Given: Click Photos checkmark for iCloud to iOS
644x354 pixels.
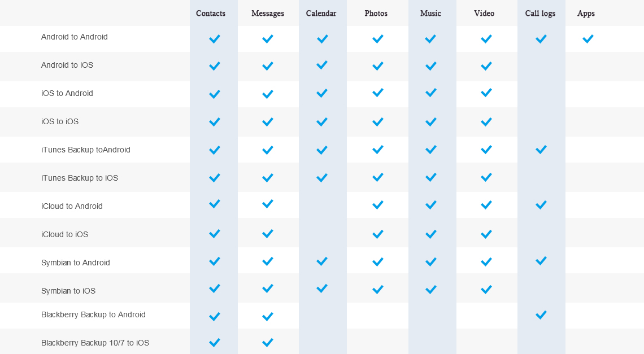Looking at the screenshot, I should coord(378,234).
